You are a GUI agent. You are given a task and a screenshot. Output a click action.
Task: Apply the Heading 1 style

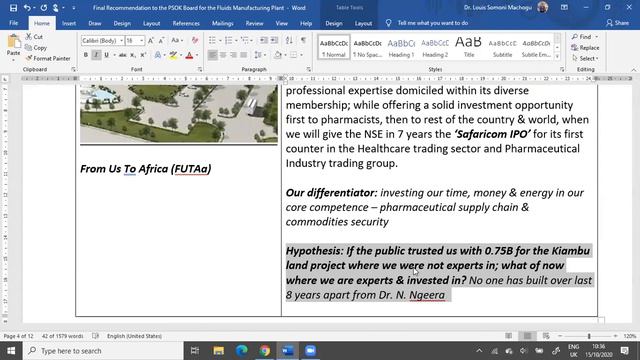(x=401, y=47)
